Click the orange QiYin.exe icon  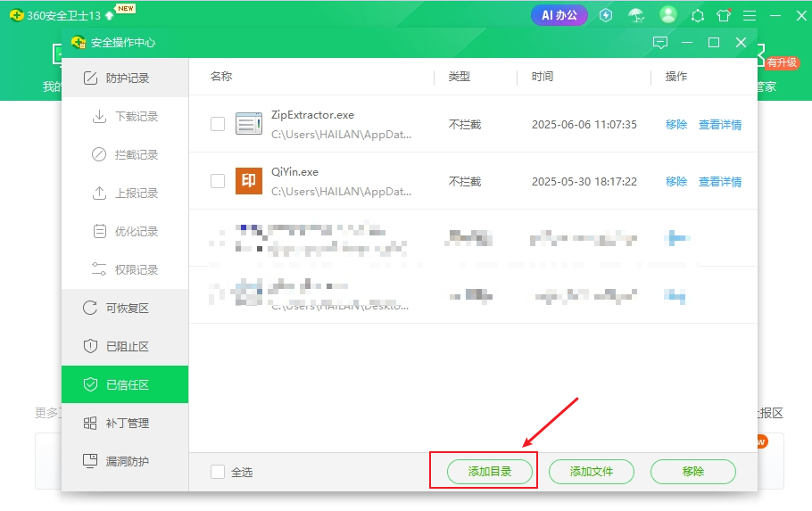pos(249,181)
